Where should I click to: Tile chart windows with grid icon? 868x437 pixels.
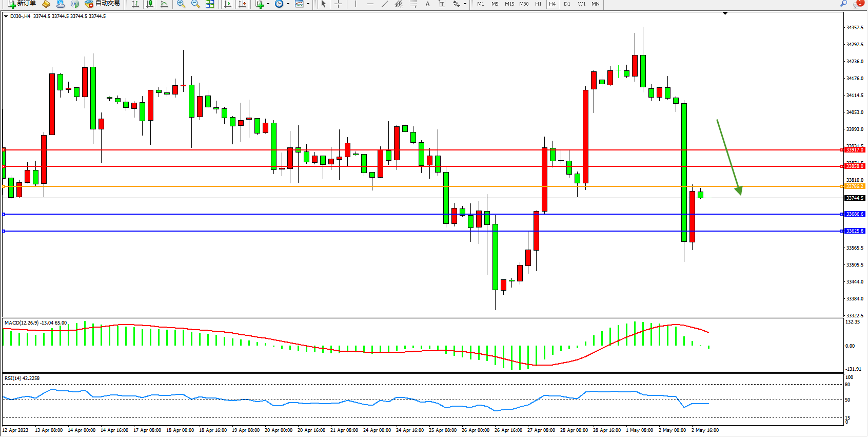tap(210, 4)
